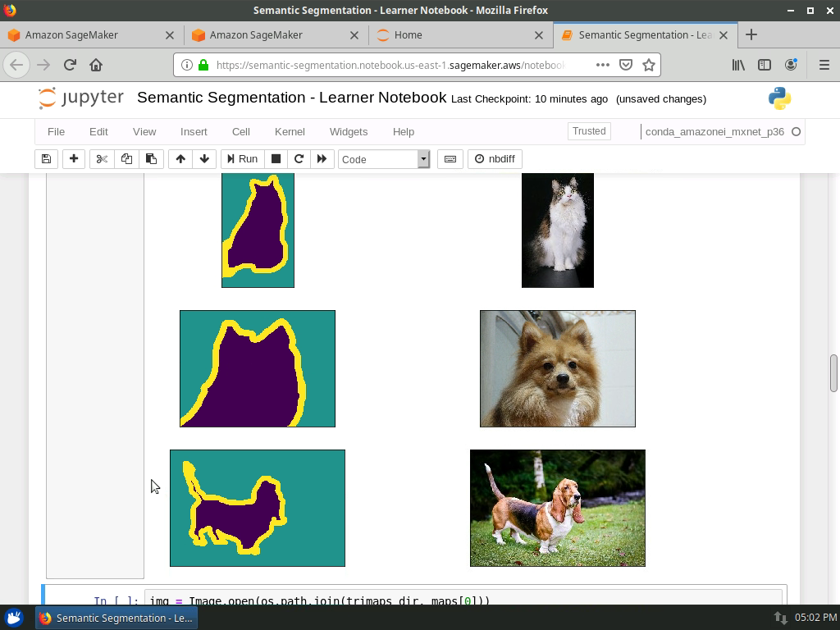This screenshot has height=630, width=840.
Task: Click the cat trimap segmentation image
Action: (x=258, y=231)
